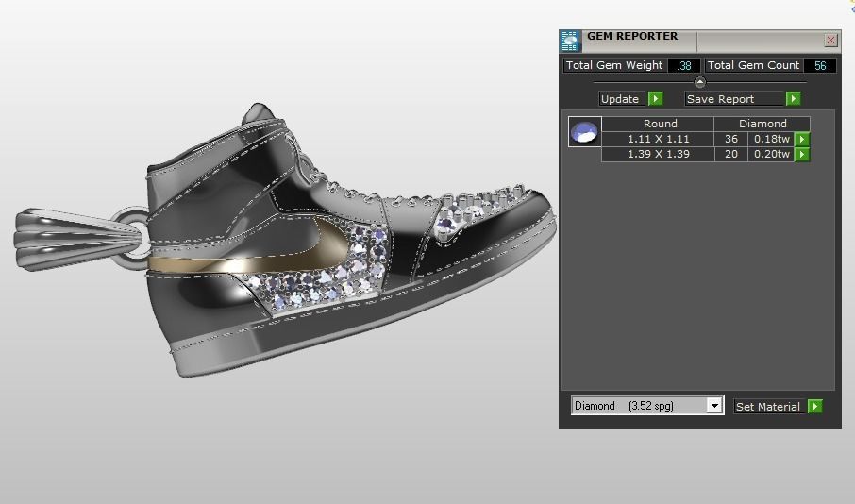This screenshot has width=855, height=504.
Task: Click green arrow next to Update
Action: (656, 99)
